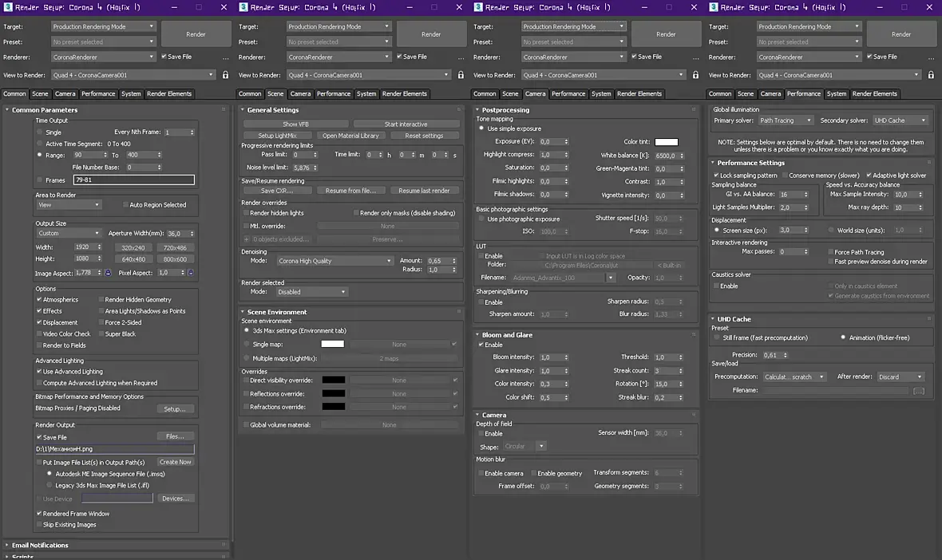Screen dimensions: 942x560
Task: Enable Caustics solver checkbox
Action: click(717, 286)
